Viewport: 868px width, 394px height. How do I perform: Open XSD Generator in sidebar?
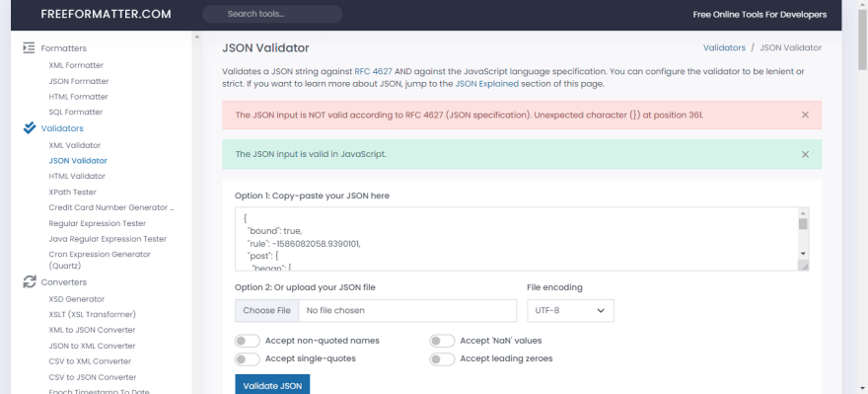76,299
